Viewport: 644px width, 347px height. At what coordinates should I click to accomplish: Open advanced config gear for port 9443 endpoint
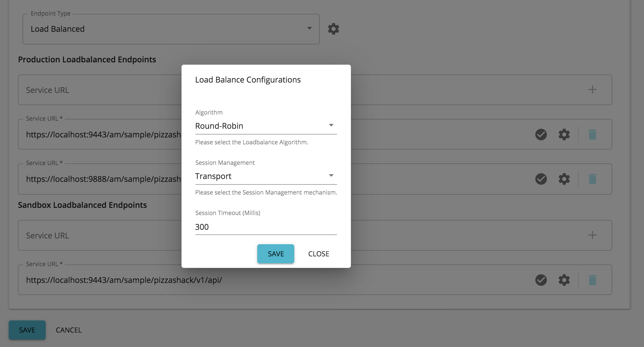click(564, 134)
